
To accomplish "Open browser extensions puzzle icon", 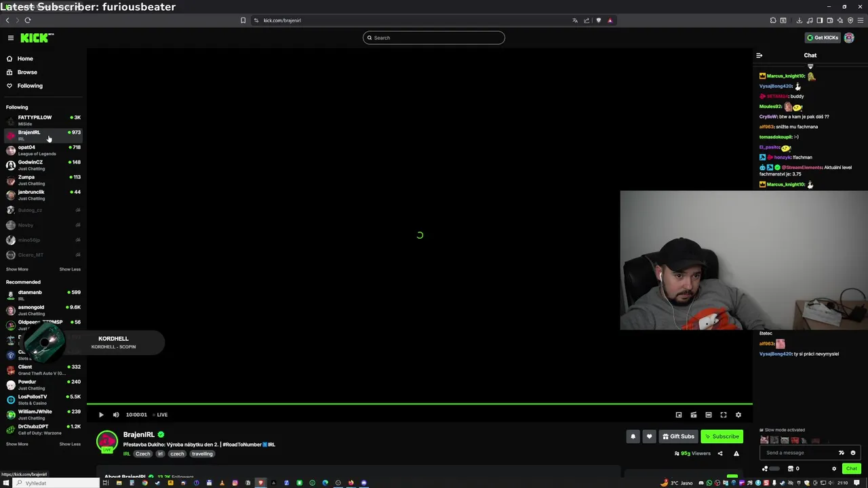I will click(773, 20).
